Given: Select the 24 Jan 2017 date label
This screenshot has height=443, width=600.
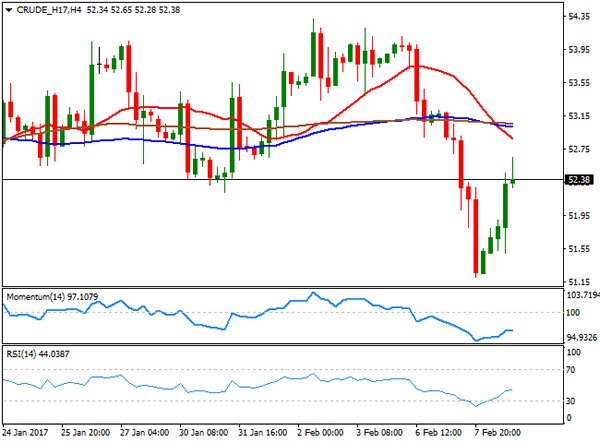Looking at the screenshot, I should (x=25, y=433).
